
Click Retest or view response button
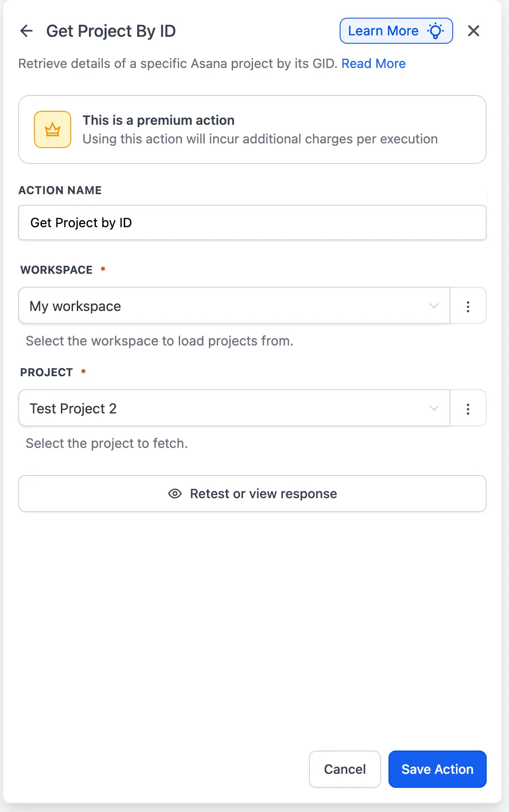tap(252, 494)
